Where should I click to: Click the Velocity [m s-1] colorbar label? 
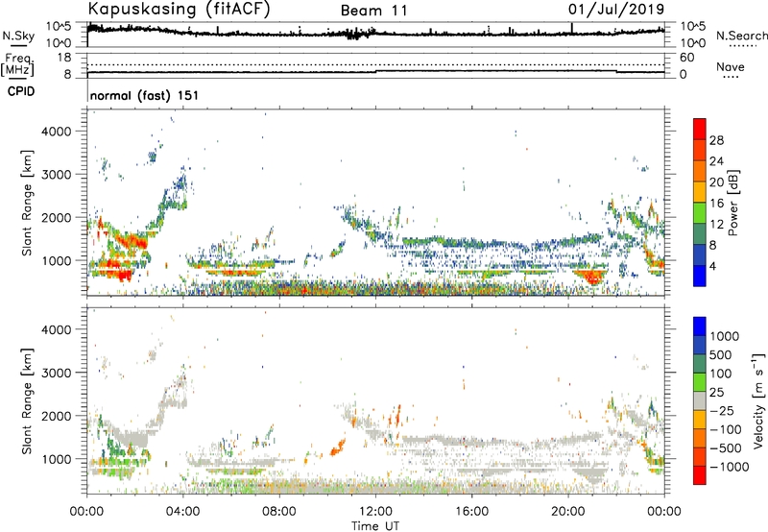pos(758,400)
